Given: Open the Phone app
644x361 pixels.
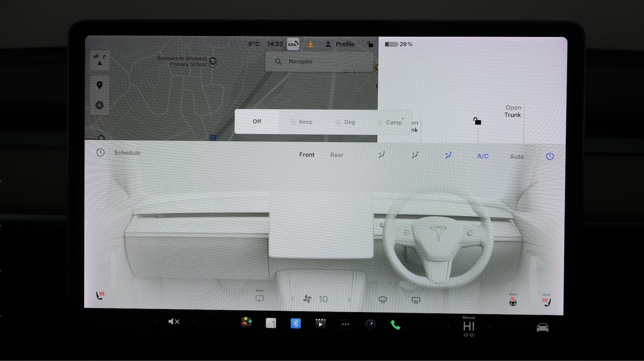Looking at the screenshot, I should pyautogui.click(x=395, y=325).
